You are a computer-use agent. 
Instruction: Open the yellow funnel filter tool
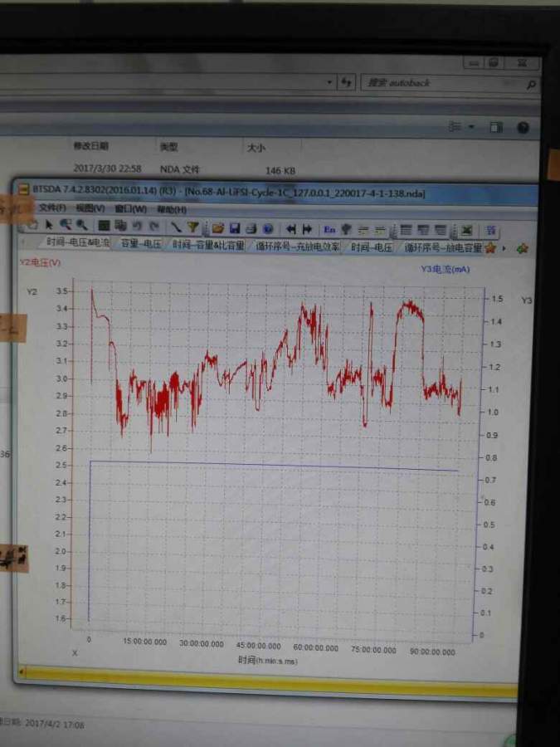pyautogui.click(x=192, y=227)
